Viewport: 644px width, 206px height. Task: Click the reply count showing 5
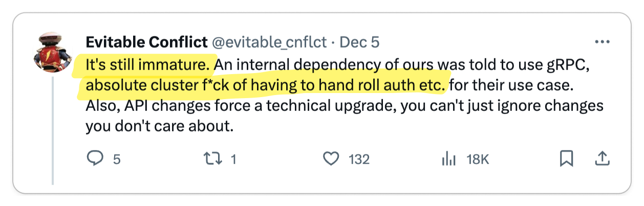[116, 159]
